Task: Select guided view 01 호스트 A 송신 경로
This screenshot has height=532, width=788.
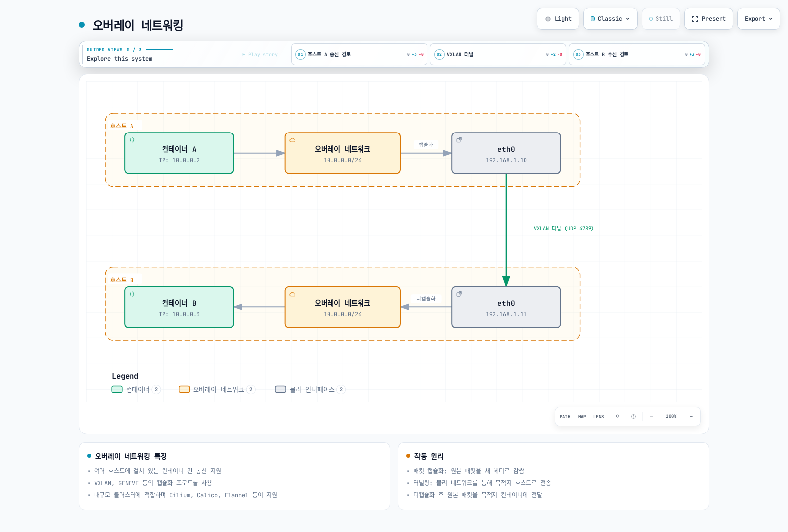Action: click(359, 54)
